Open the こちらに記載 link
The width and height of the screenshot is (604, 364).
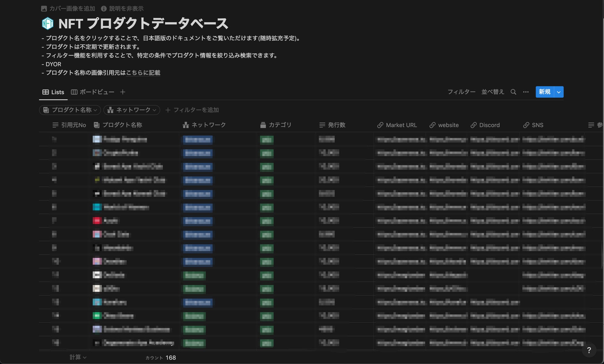point(143,73)
